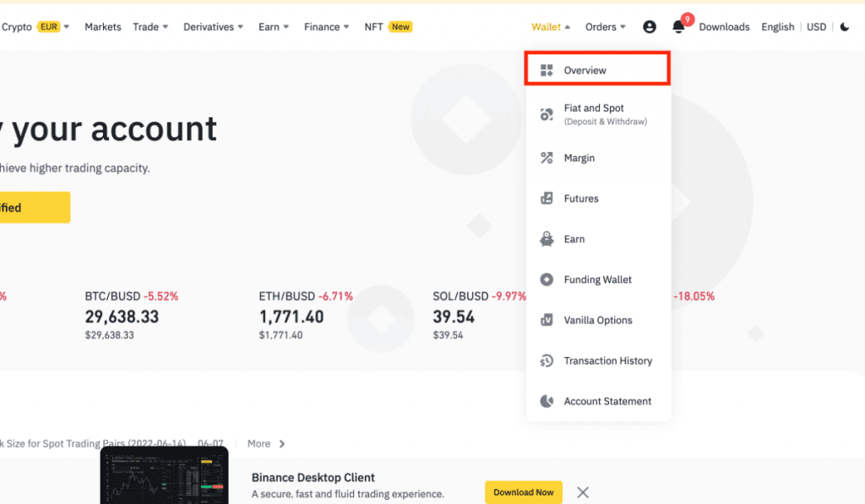
Task: Click the Funding Wallet icon
Action: click(x=547, y=279)
